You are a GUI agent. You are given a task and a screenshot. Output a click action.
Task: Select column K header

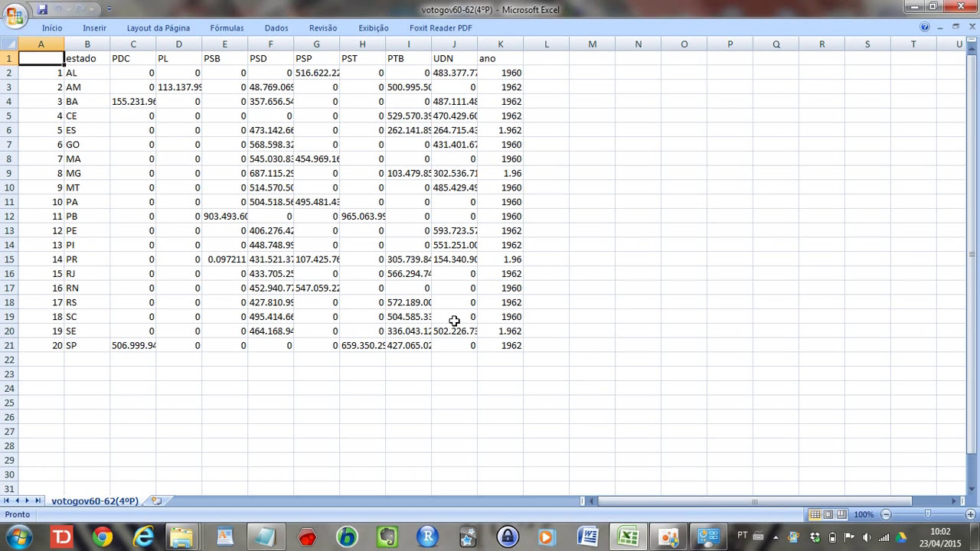pyautogui.click(x=500, y=44)
